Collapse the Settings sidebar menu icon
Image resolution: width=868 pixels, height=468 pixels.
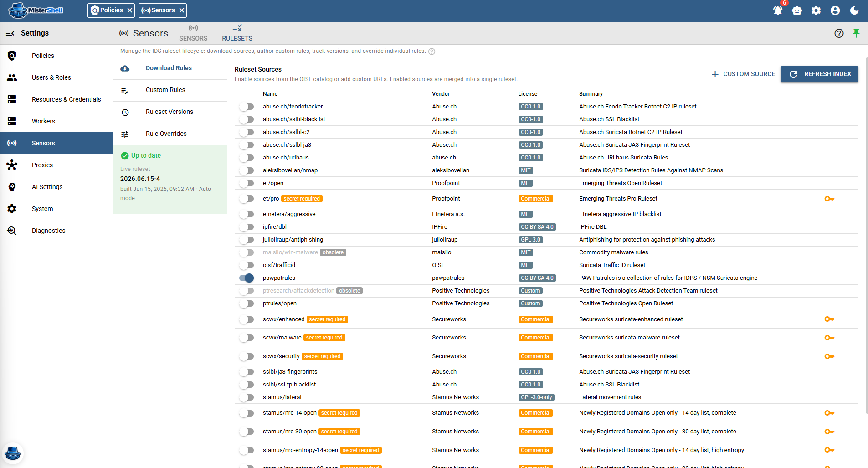(x=10, y=33)
